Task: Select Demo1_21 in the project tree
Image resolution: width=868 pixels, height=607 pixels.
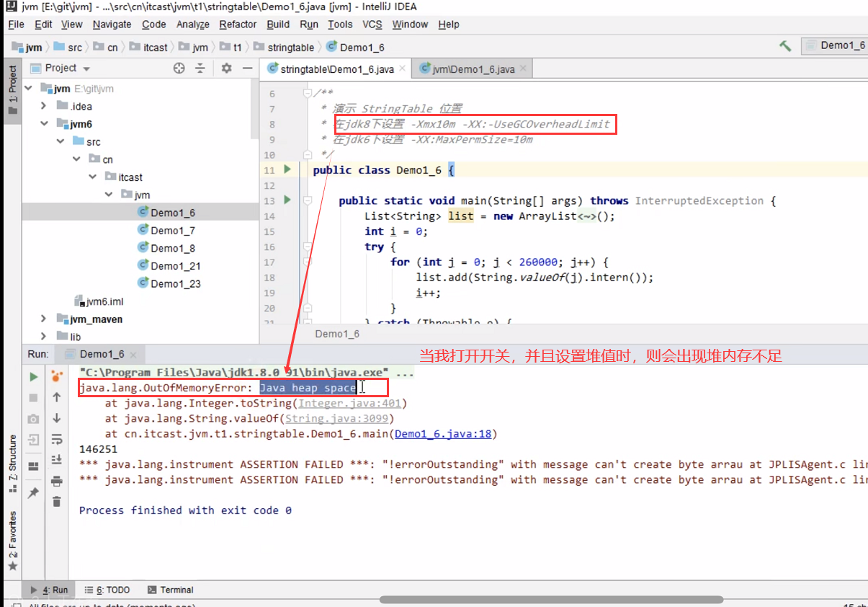Action: [x=176, y=266]
